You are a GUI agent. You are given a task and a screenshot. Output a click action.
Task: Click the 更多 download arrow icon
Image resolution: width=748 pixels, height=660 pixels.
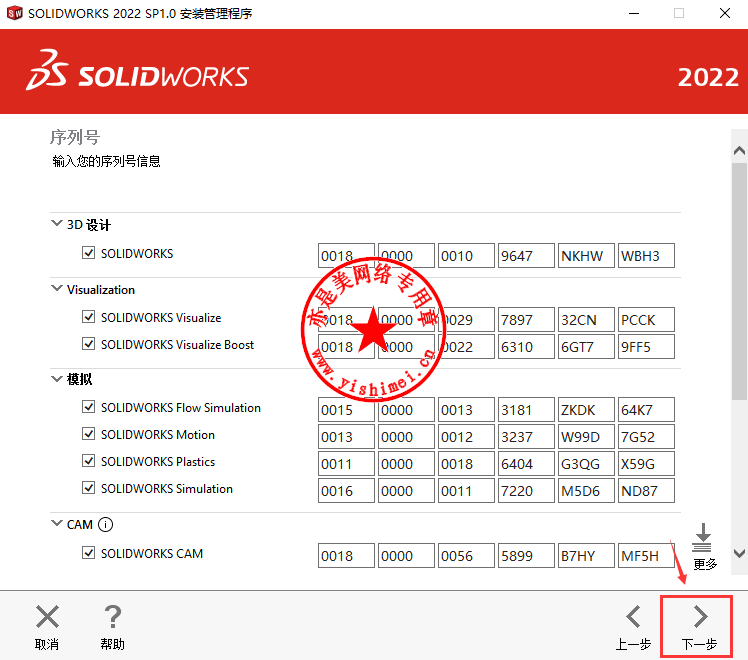tap(702, 538)
